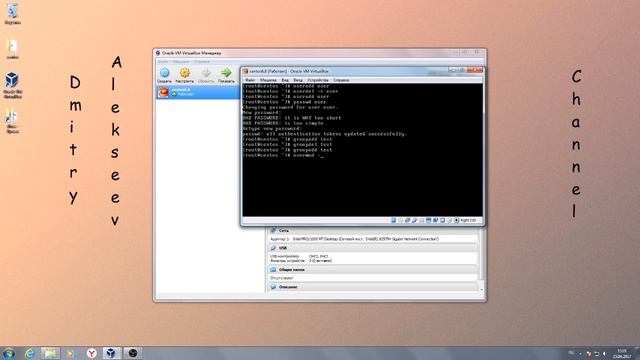This screenshot has width=640, height=360.
Task: Open the Машина menu in the VM window
Action: [268, 80]
